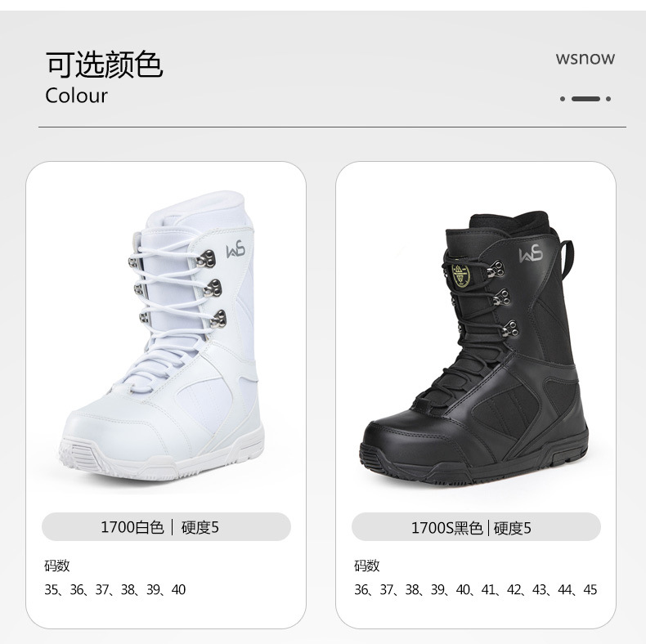Click the wsnow brand logo text
Viewport: 646px width, 644px height.
click(x=585, y=58)
